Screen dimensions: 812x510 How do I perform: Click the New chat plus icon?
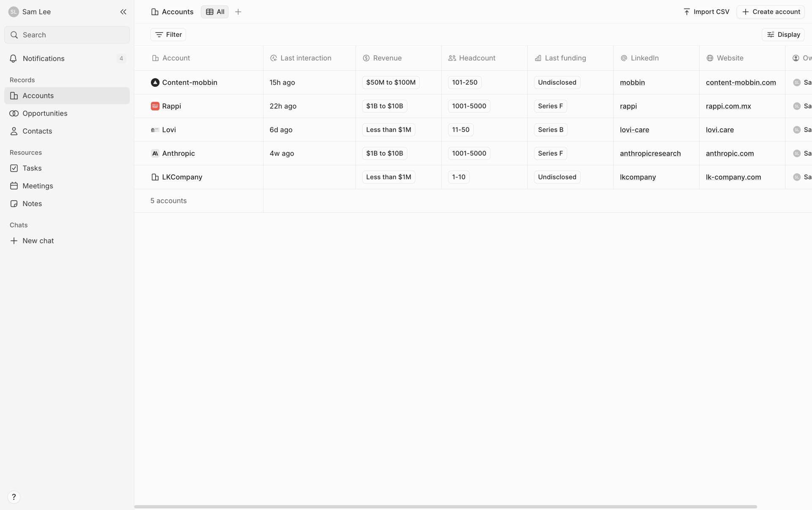(14, 241)
